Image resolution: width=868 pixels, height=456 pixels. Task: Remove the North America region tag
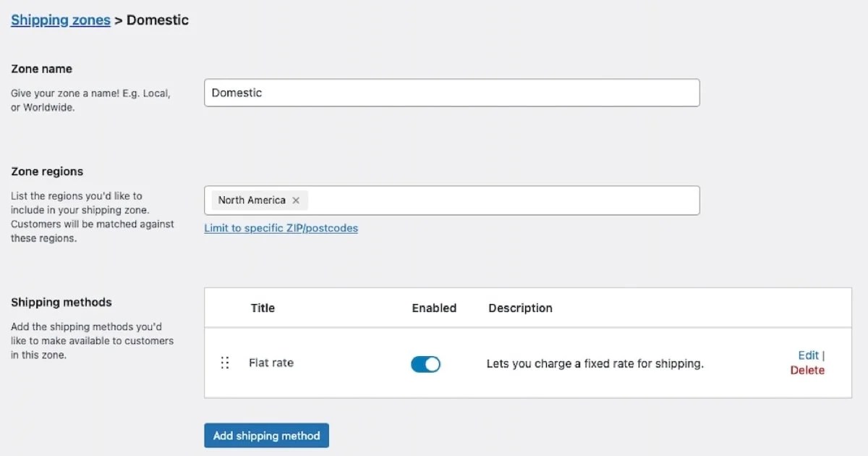tap(296, 200)
